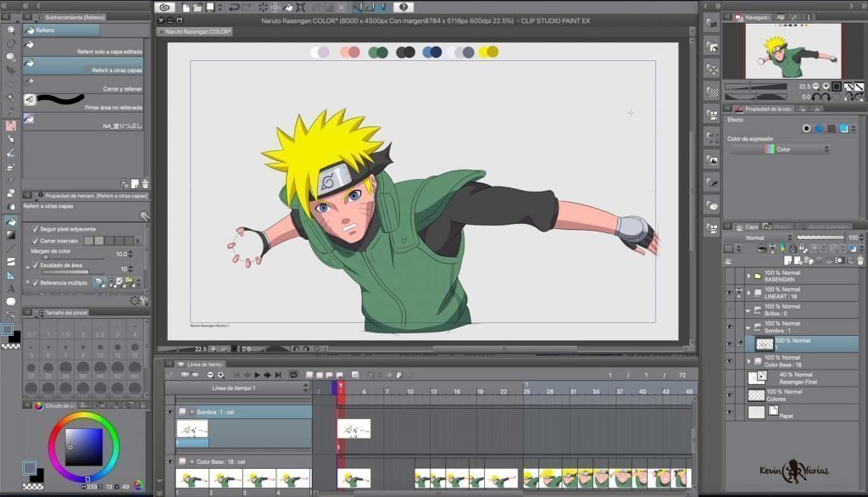Delete the selected layer

(860, 260)
